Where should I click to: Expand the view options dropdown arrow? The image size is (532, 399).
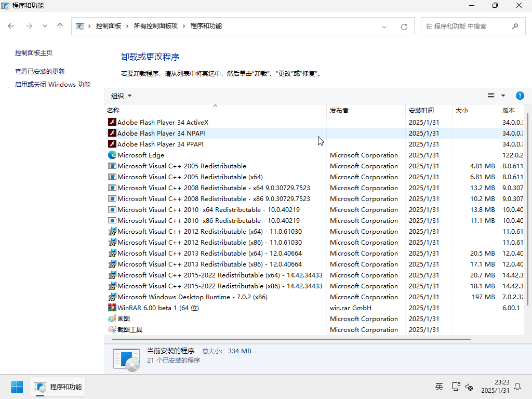coord(503,96)
